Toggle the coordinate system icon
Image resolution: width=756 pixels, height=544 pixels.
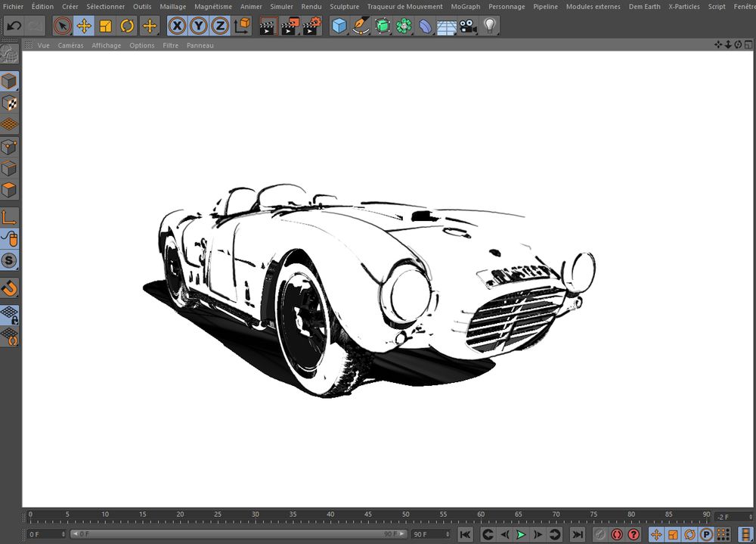242,26
